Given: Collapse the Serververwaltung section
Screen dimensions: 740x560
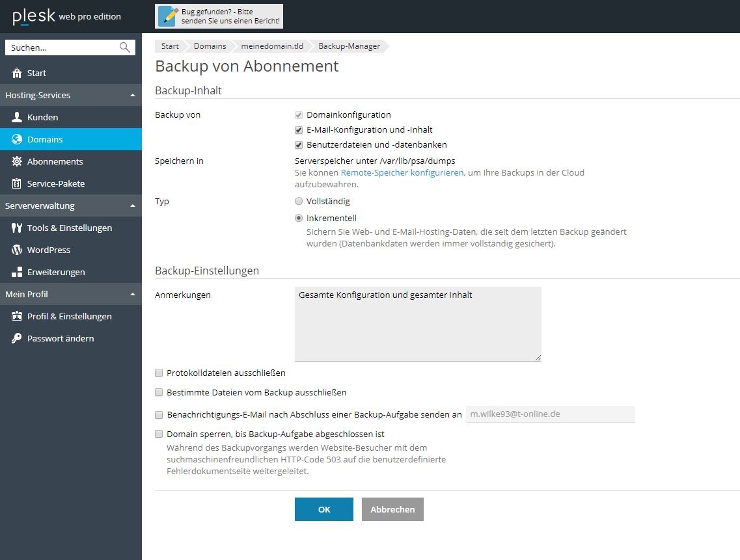Looking at the screenshot, I should [133, 206].
